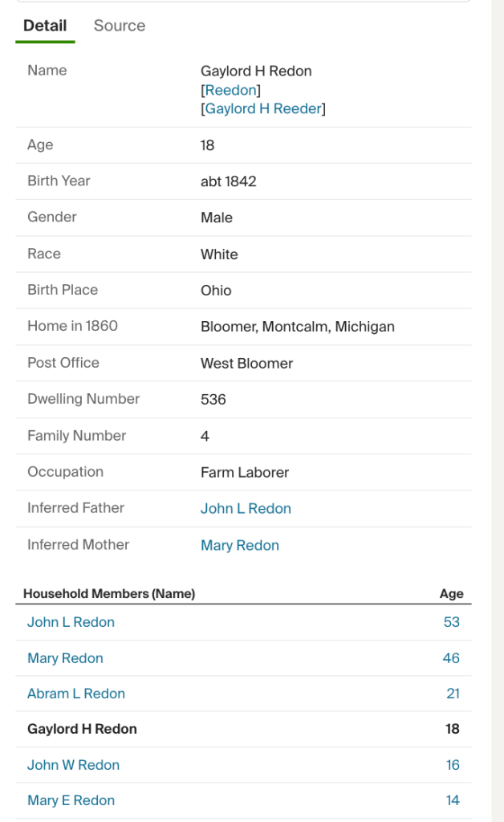504x822 pixels.
Task: Click the Household Members (Name) column header
Action: click(x=109, y=594)
